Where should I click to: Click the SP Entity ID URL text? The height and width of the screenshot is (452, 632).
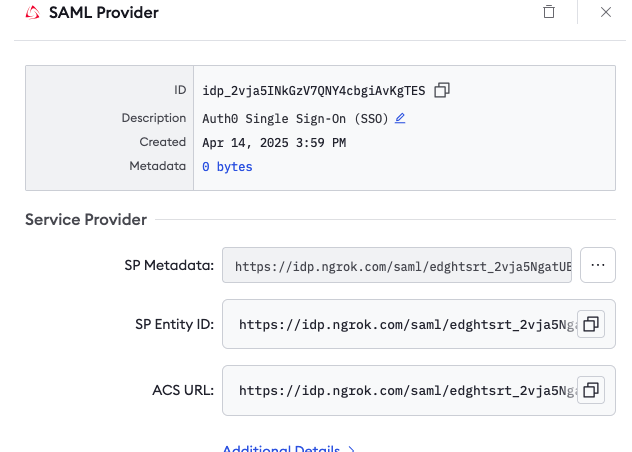[408, 324]
